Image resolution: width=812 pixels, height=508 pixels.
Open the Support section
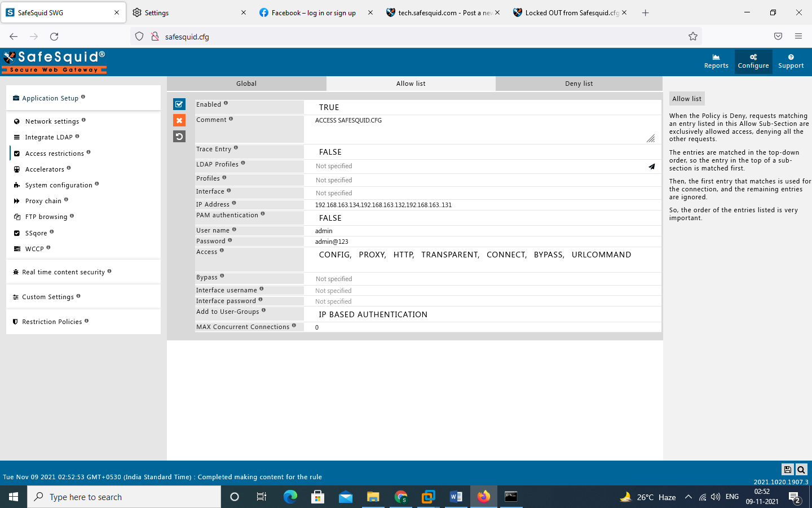(x=791, y=62)
